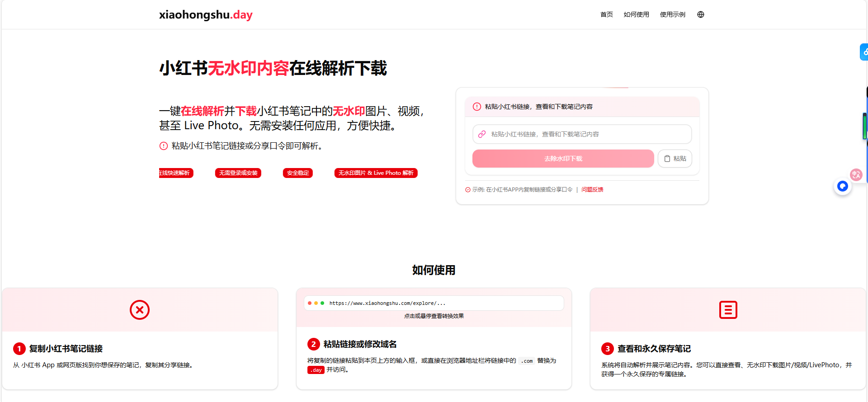Open the 问题反馈 link
Viewport: 868px width, 402px height.
[x=592, y=190]
